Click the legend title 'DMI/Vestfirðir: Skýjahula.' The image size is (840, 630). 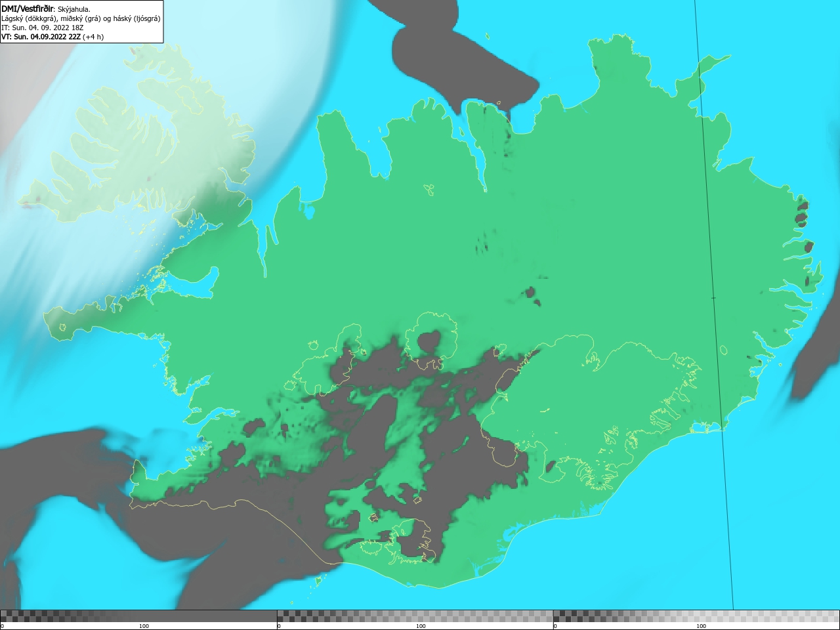(x=46, y=9)
